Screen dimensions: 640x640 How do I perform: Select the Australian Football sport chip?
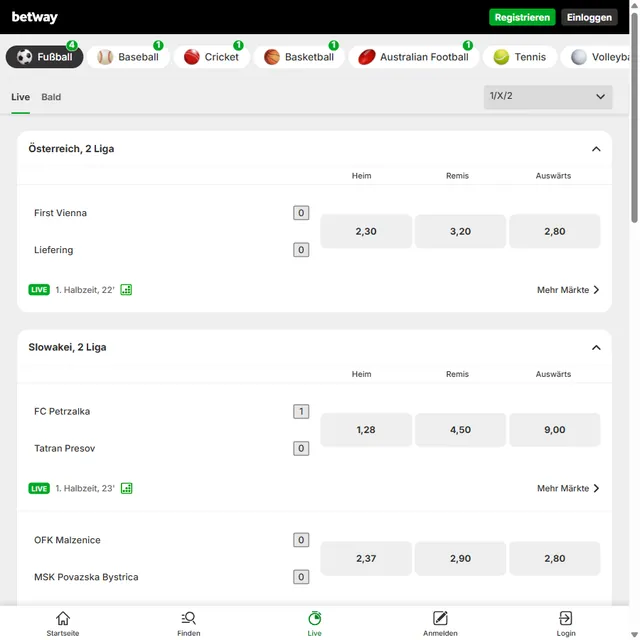coord(413,57)
